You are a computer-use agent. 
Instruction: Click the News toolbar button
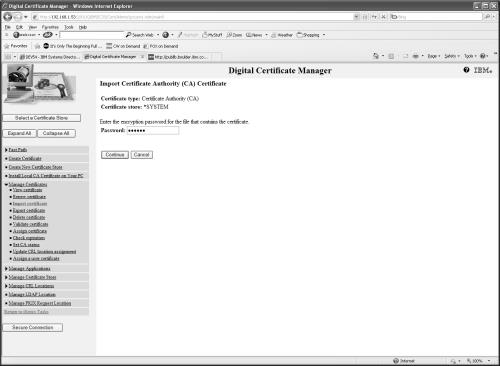tap(254, 35)
